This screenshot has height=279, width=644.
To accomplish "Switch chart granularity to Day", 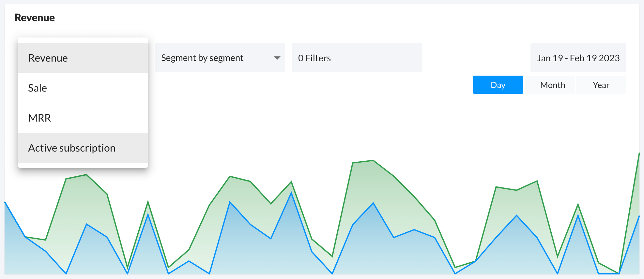I will 498,85.
